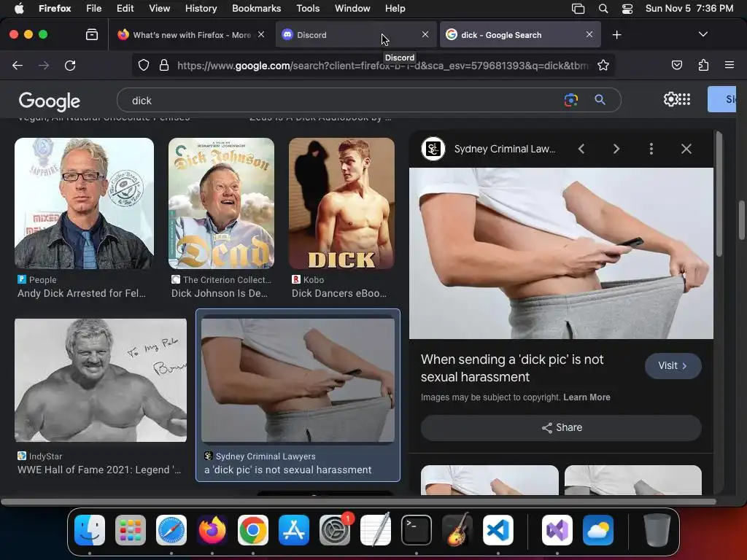Show next image in preview panel
Screen dimensions: 747x560
(x=616, y=149)
